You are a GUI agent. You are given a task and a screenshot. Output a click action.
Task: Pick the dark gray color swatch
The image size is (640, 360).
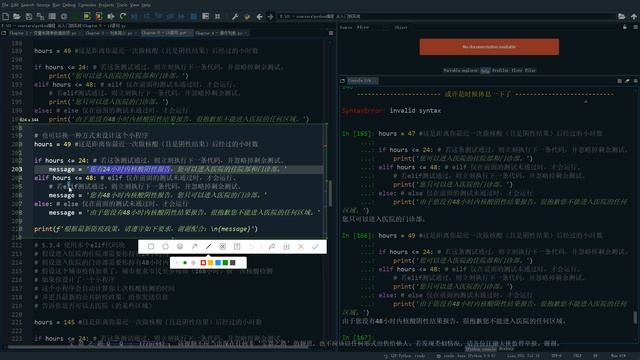click(x=233, y=263)
